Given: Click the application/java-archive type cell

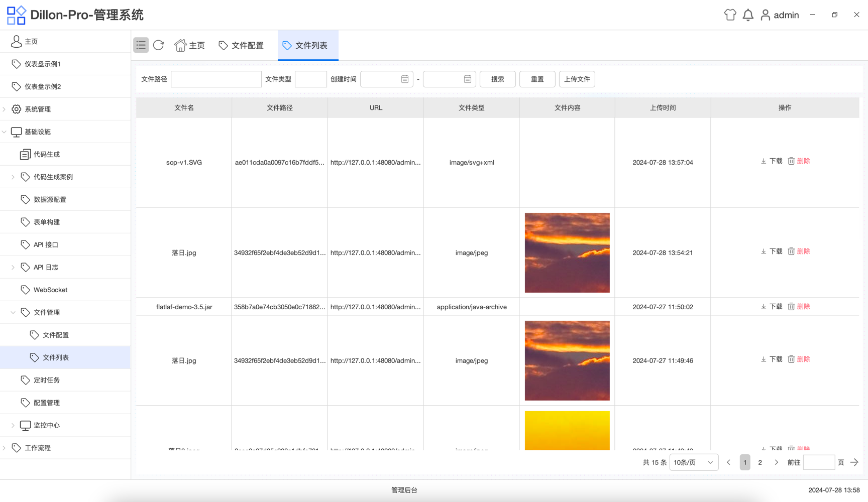Looking at the screenshot, I should pyautogui.click(x=472, y=307).
